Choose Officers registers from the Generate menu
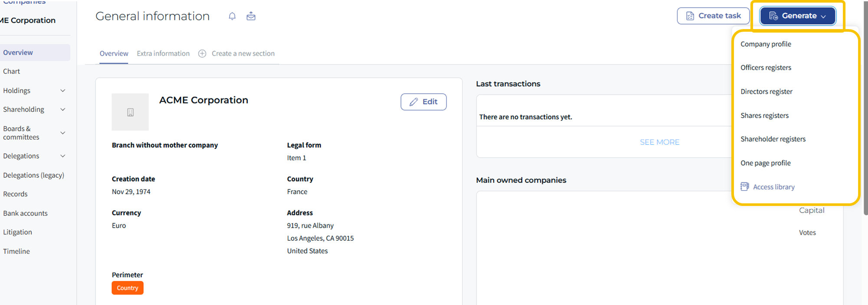 tap(766, 68)
